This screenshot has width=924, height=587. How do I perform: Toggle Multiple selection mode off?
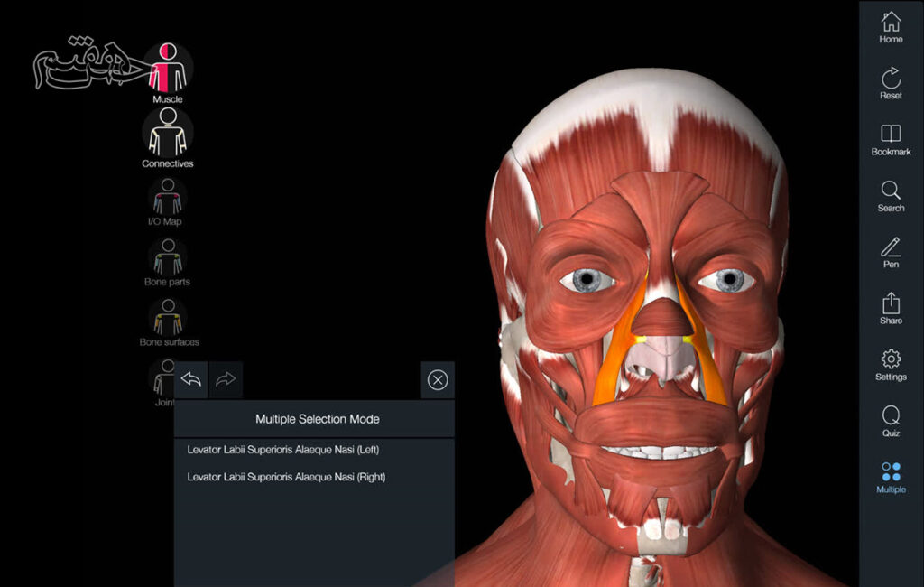891,477
